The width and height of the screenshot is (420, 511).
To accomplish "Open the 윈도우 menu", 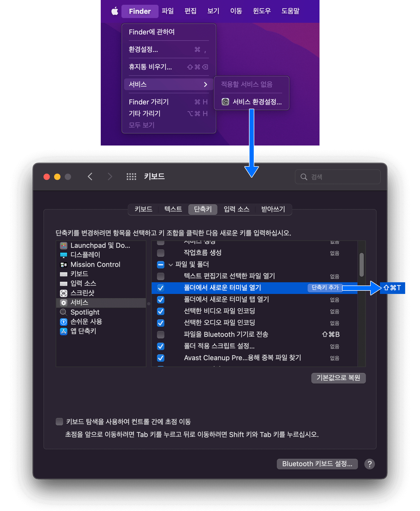I will [x=262, y=11].
